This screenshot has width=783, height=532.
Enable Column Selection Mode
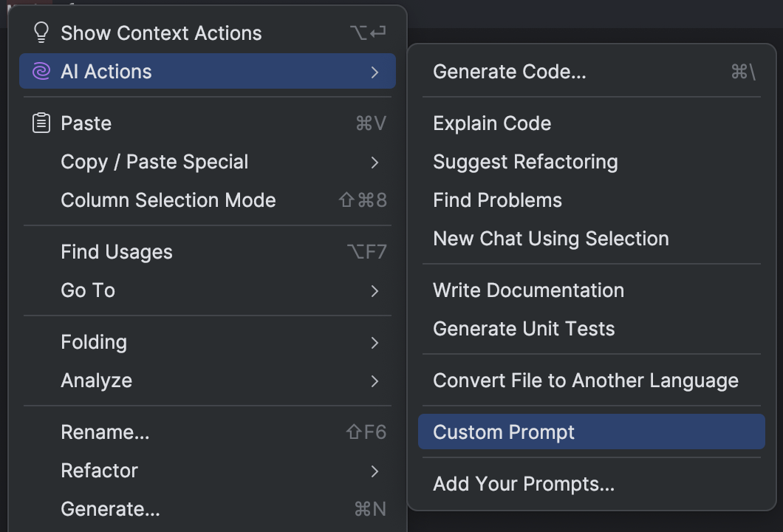coord(168,200)
